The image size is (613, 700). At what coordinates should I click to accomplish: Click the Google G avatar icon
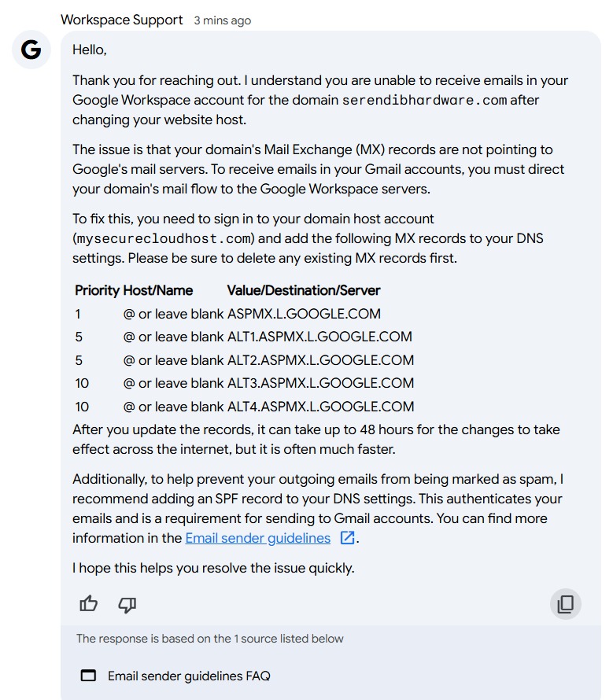click(x=31, y=50)
